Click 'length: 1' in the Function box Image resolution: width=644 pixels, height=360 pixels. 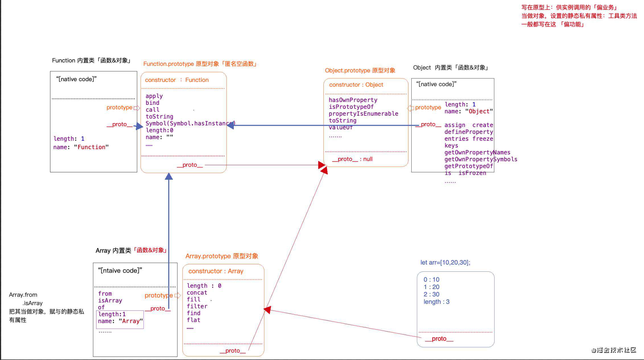[69, 139]
